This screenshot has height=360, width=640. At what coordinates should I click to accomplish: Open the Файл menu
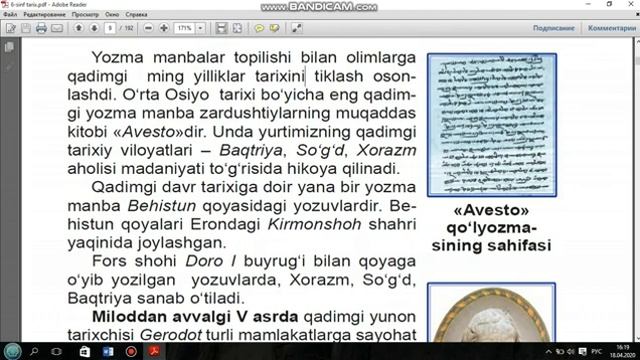10,14
